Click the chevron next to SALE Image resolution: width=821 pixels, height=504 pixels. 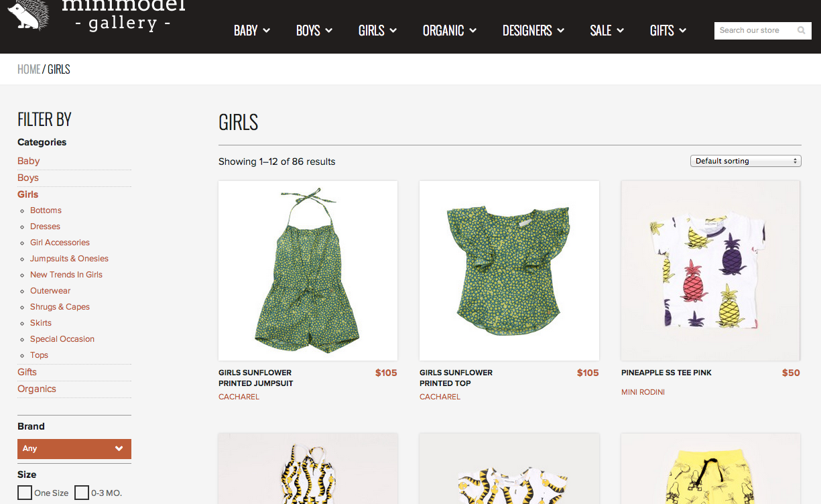coord(620,30)
